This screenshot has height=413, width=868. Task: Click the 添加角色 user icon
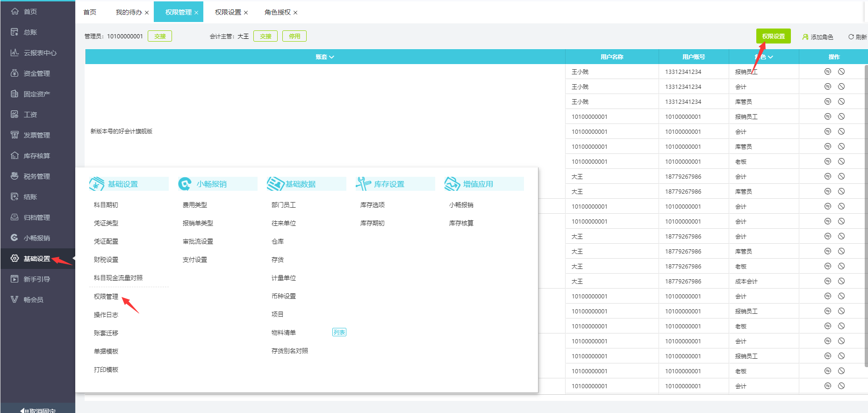805,37
